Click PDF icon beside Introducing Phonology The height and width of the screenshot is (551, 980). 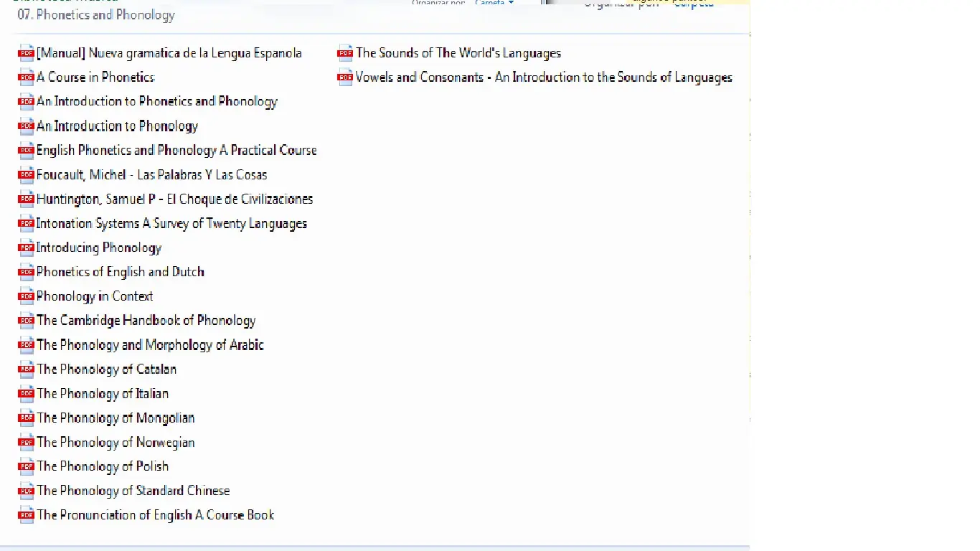pyautogui.click(x=27, y=248)
